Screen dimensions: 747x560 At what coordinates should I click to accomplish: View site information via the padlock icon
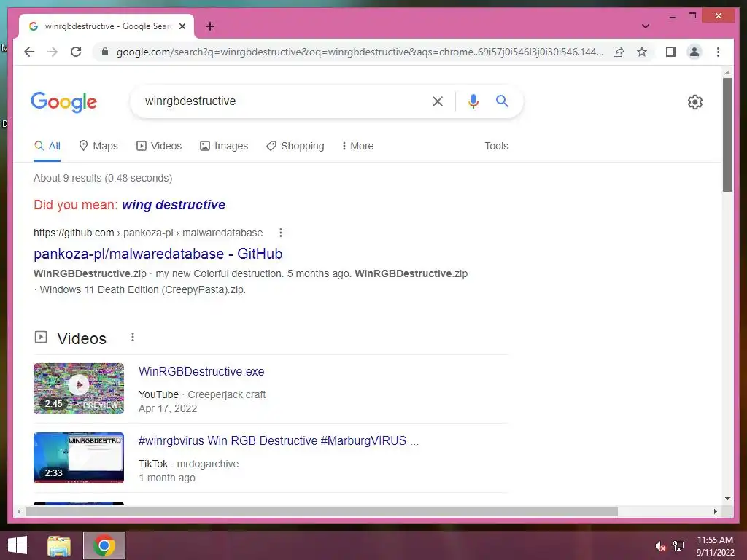click(x=105, y=52)
